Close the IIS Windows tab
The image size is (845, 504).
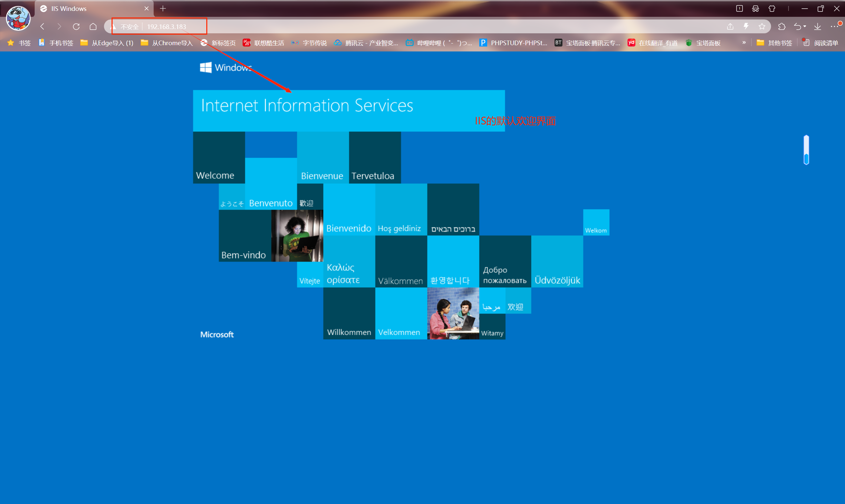click(x=147, y=9)
